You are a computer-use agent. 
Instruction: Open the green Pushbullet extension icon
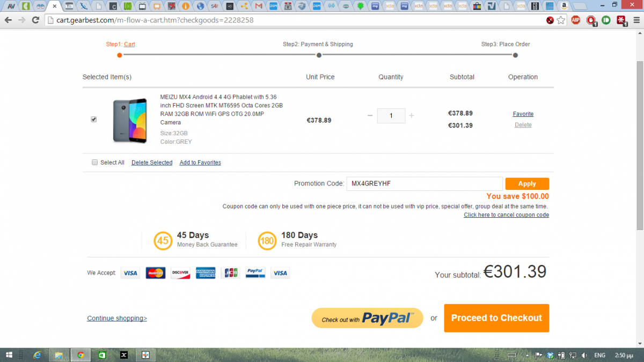coord(606,20)
